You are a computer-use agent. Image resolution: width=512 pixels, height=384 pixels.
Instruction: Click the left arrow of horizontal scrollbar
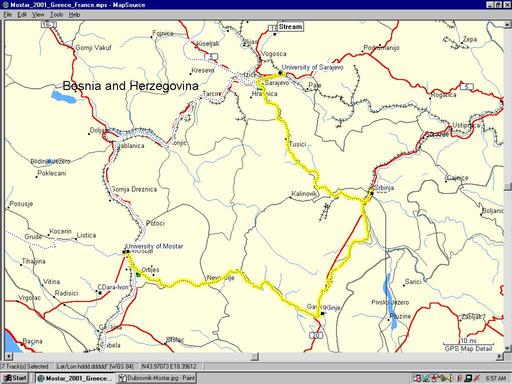point(8,356)
